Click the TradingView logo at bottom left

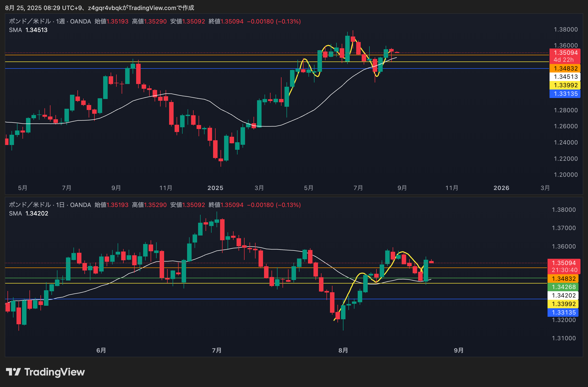pyautogui.click(x=45, y=372)
